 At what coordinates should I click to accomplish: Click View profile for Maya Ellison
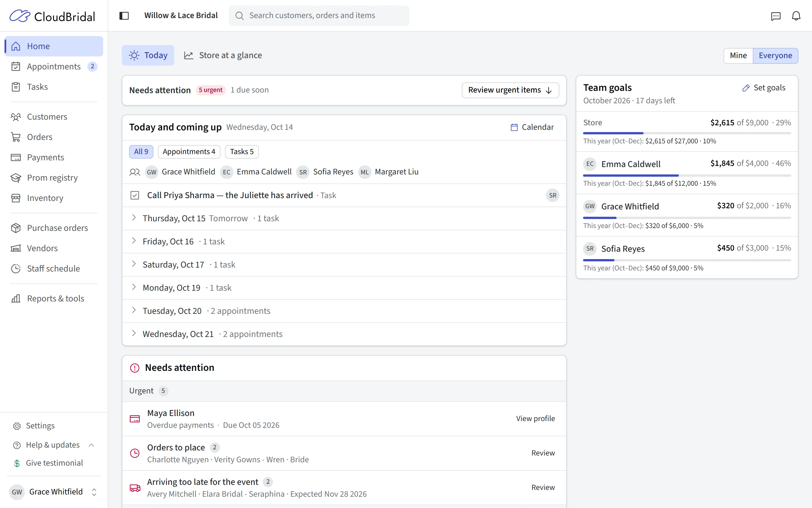click(535, 419)
